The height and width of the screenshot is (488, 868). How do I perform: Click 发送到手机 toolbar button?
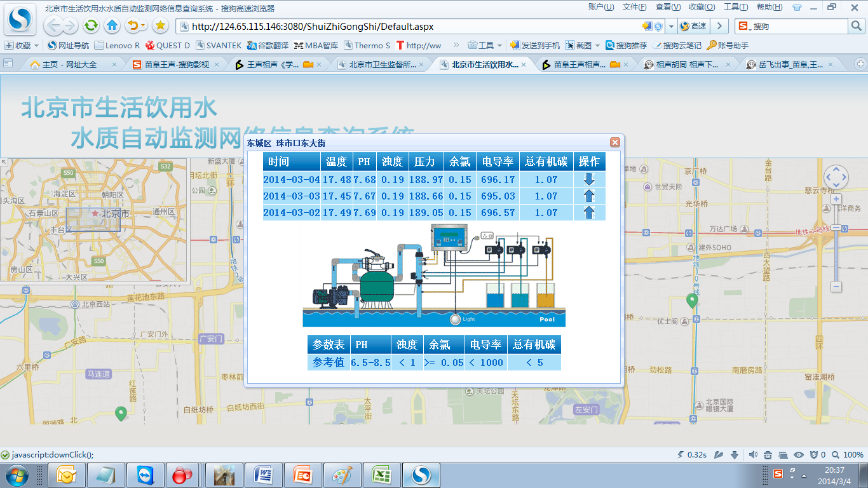(x=535, y=46)
